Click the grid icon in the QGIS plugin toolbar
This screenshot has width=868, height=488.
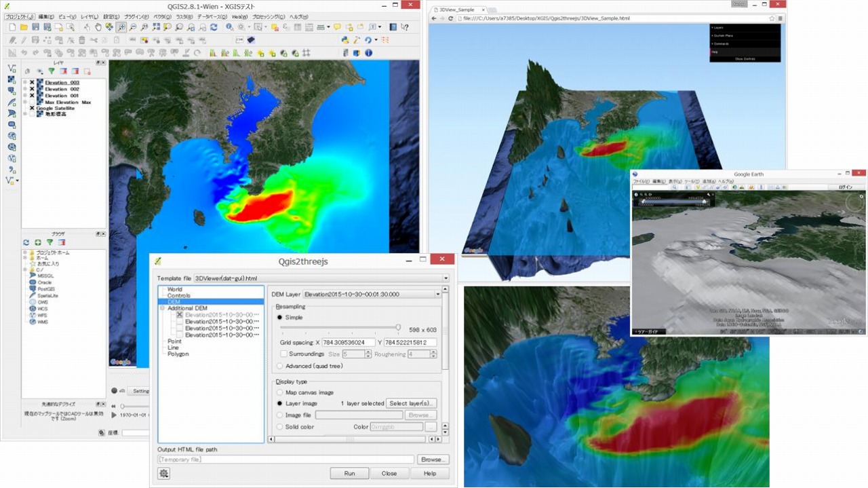(x=307, y=53)
